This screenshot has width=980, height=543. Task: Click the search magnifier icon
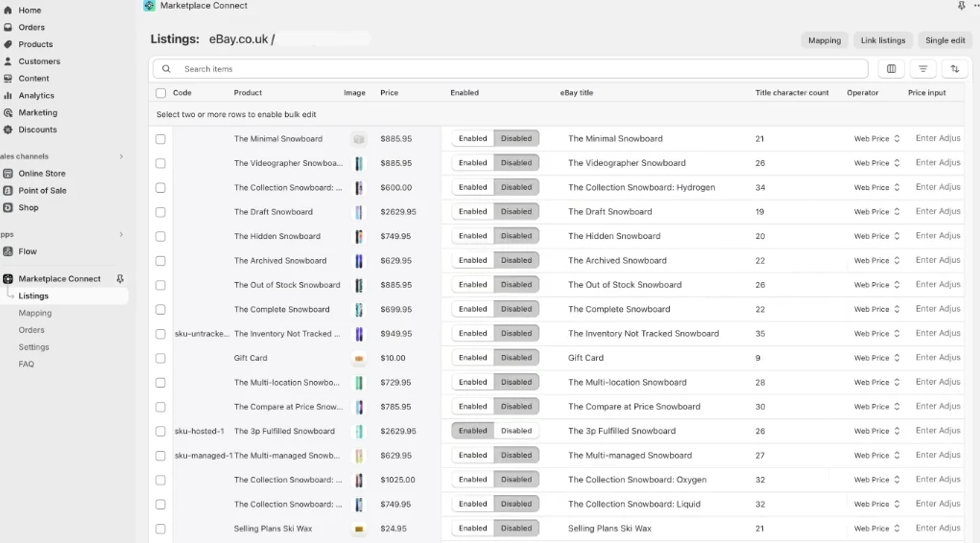point(166,69)
